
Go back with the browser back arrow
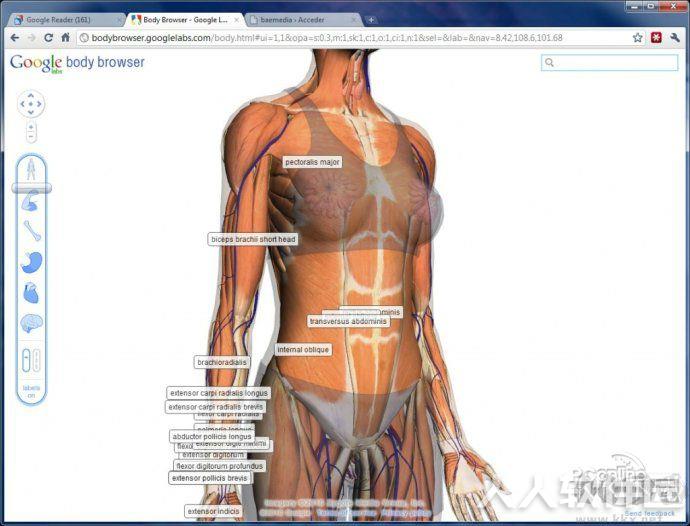tap(15, 38)
